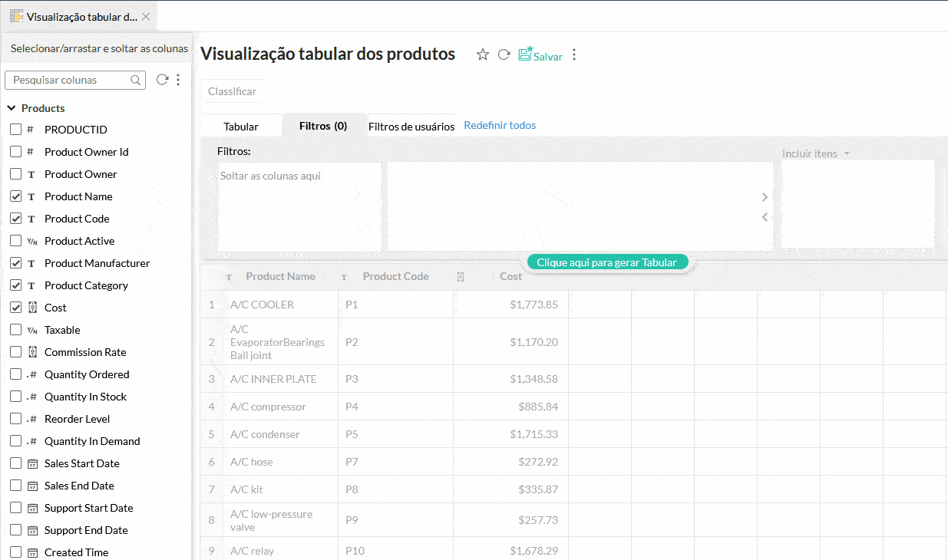Switch to the Tabular tab
948x560 pixels.
(241, 126)
